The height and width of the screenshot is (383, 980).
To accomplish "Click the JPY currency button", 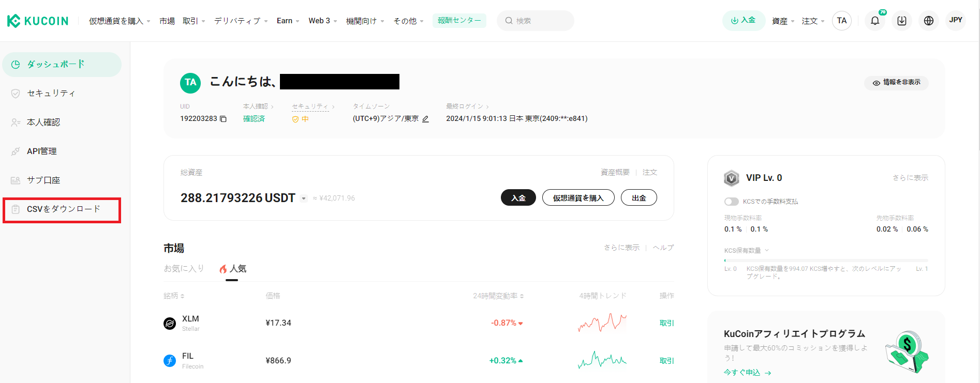I will pyautogui.click(x=956, y=21).
